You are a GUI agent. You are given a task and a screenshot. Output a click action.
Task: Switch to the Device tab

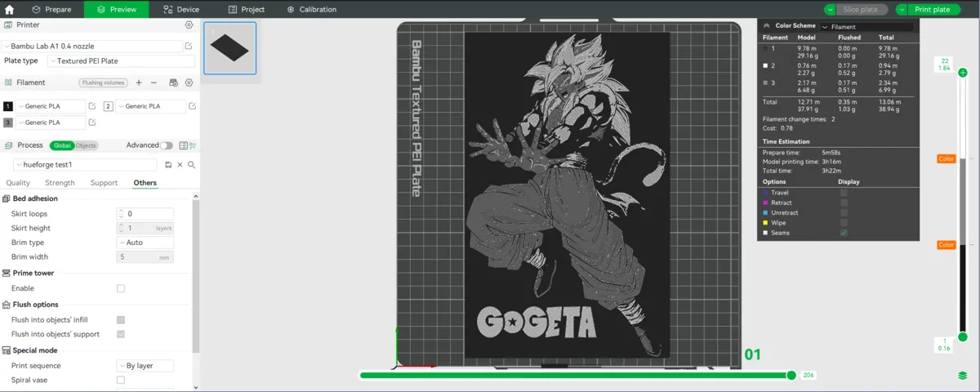[181, 10]
